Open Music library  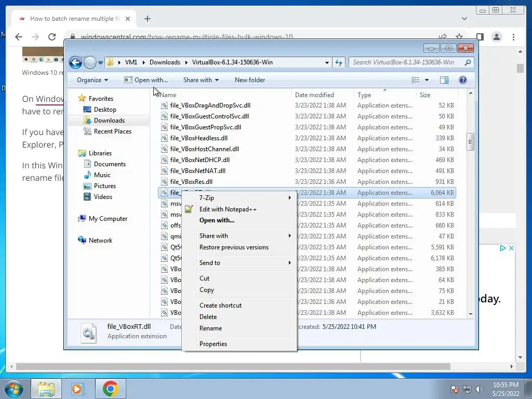click(102, 175)
